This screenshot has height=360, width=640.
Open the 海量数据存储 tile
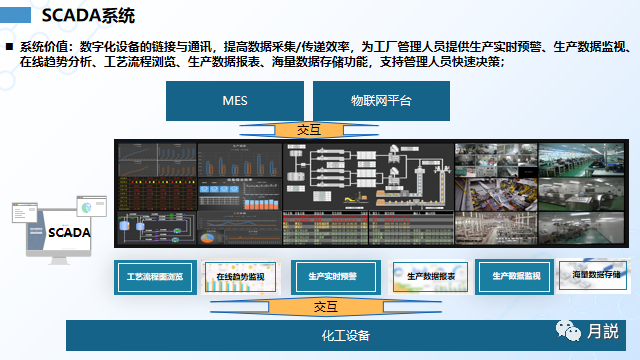(x=593, y=276)
